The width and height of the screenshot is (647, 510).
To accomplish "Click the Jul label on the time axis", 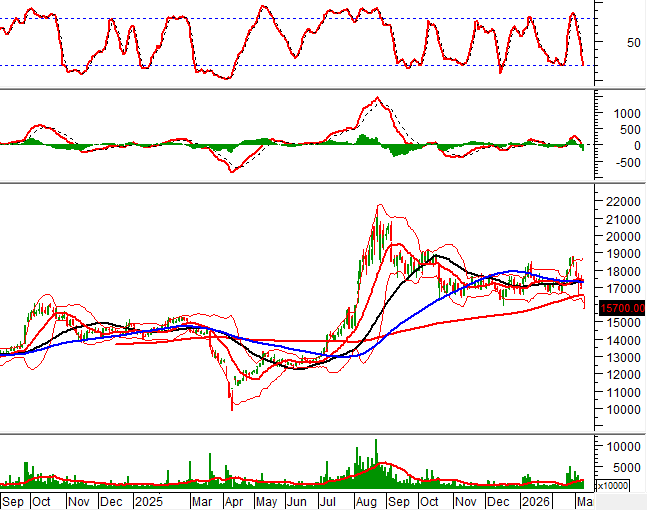I will pyautogui.click(x=329, y=500).
